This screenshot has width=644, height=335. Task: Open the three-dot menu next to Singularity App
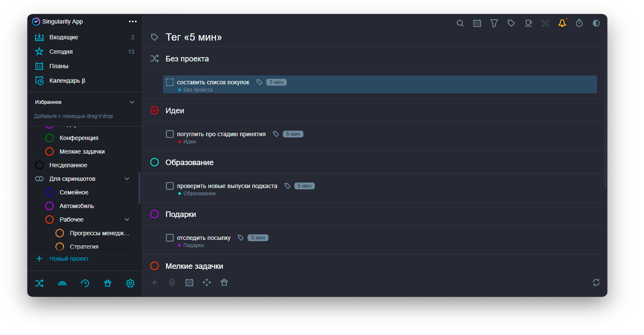click(133, 21)
